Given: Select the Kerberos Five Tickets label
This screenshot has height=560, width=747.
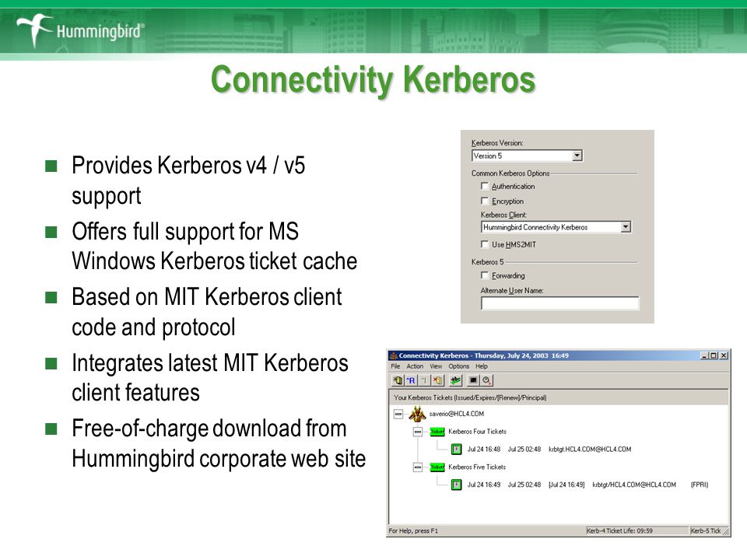Looking at the screenshot, I should click(477, 467).
